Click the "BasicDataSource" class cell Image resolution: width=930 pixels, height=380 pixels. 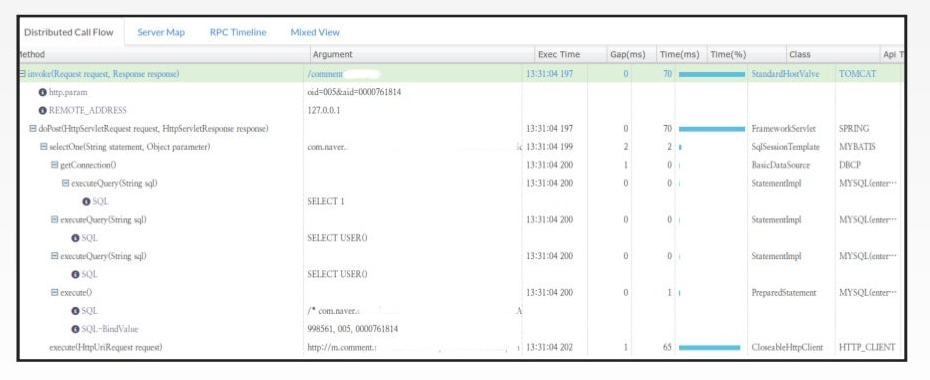[x=781, y=165]
